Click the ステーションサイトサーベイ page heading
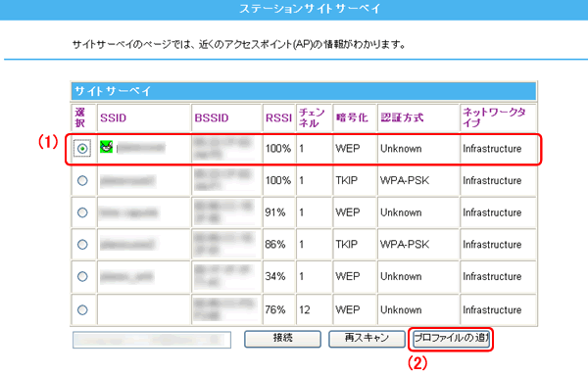This screenshot has height=375, width=588. (310, 9)
